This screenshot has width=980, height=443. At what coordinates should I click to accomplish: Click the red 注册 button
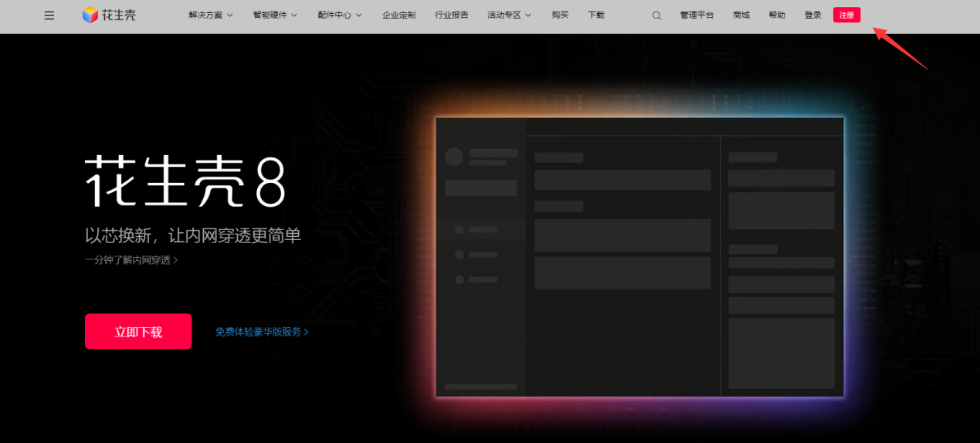(846, 15)
